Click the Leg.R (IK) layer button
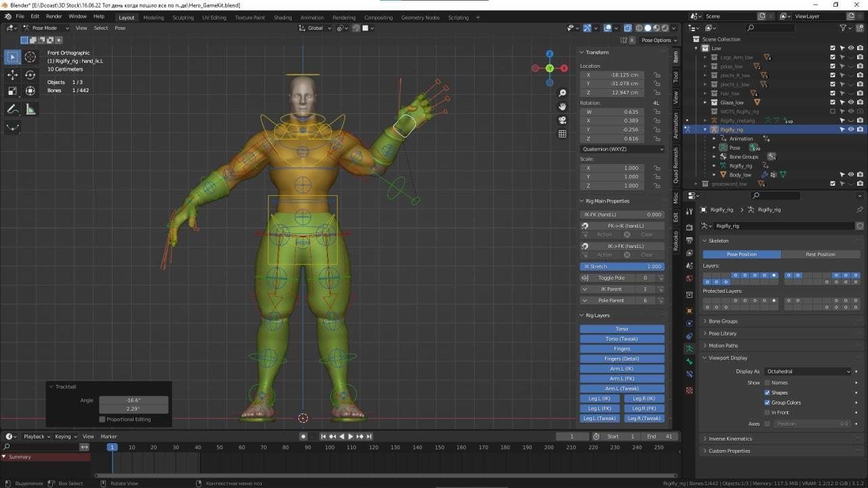The image size is (868, 488). (x=644, y=399)
